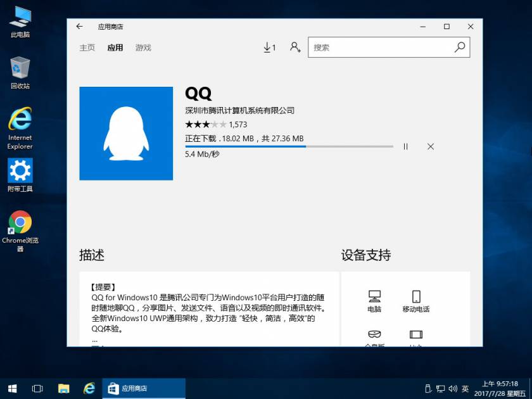Open the Windows Start menu
532x399 pixels.
tap(12, 388)
